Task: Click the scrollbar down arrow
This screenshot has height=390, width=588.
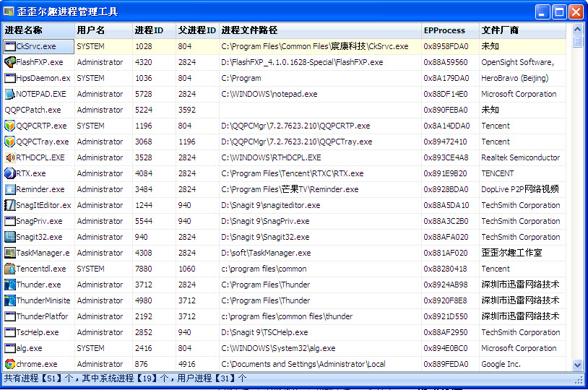Action: 577,365
